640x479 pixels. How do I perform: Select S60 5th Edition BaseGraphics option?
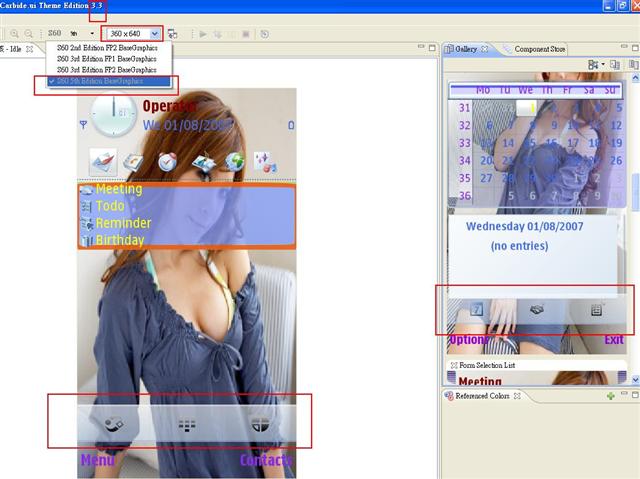click(x=109, y=82)
